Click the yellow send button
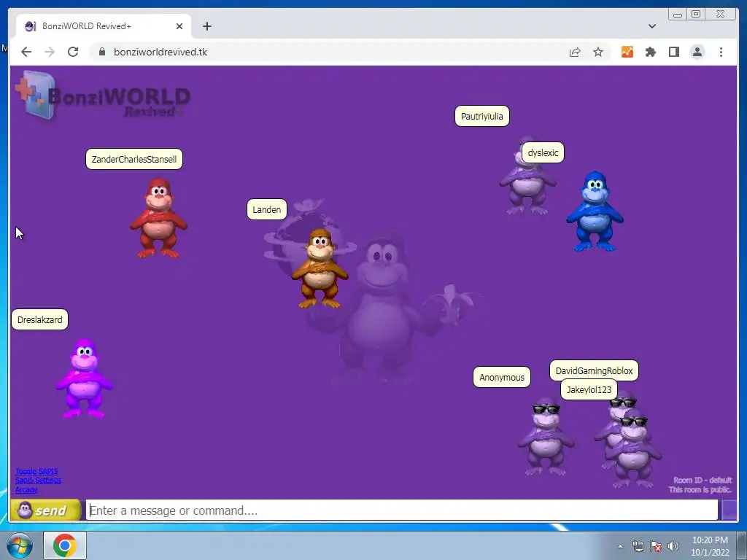Screen dimensions: 747x560 pyautogui.click(x=46, y=510)
